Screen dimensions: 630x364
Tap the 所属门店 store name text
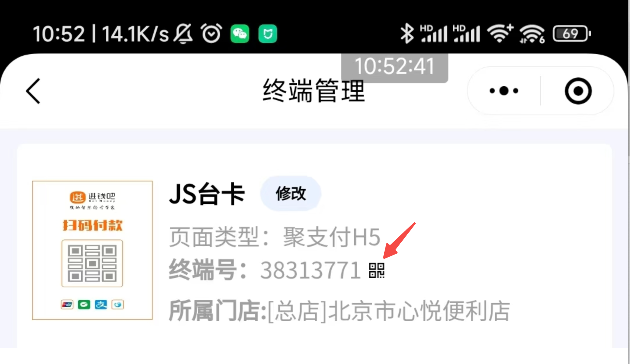pos(339,311)
